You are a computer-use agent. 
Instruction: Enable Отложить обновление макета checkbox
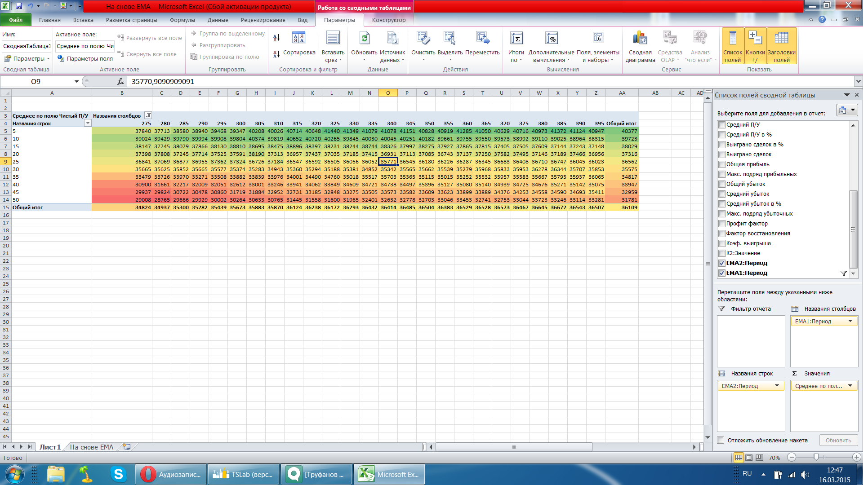click(721, 441)
